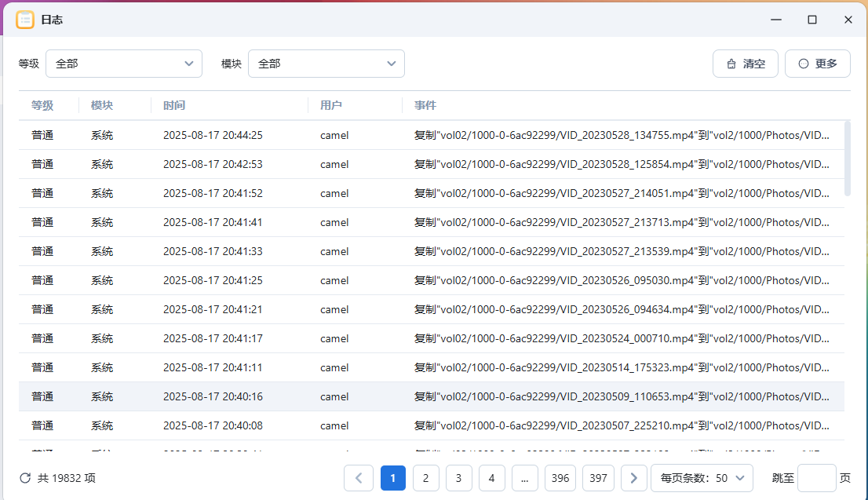Select the log entry at 20:44:25

(x=432, y=135)
